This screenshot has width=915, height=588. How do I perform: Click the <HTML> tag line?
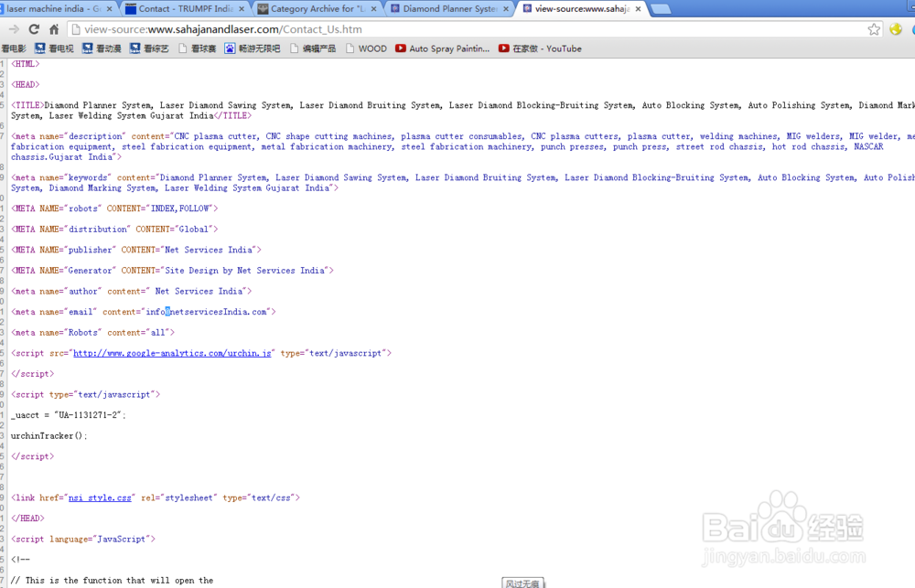click(25, 64)
